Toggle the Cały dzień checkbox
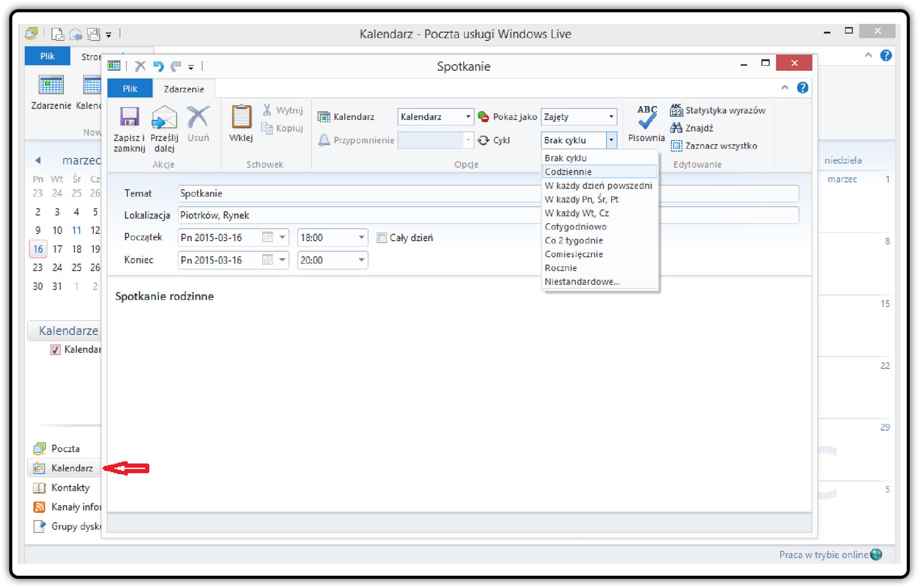The image size is (919, 588). coord(381,238)
